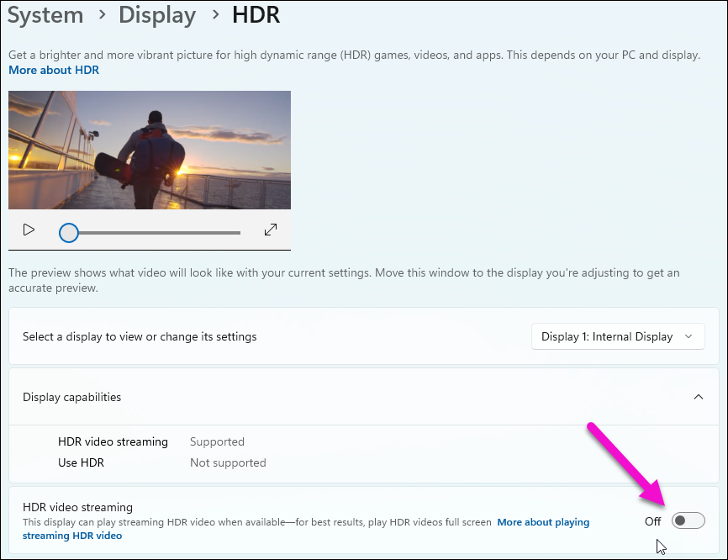Click the video seek slider thumb

point(69,233)
